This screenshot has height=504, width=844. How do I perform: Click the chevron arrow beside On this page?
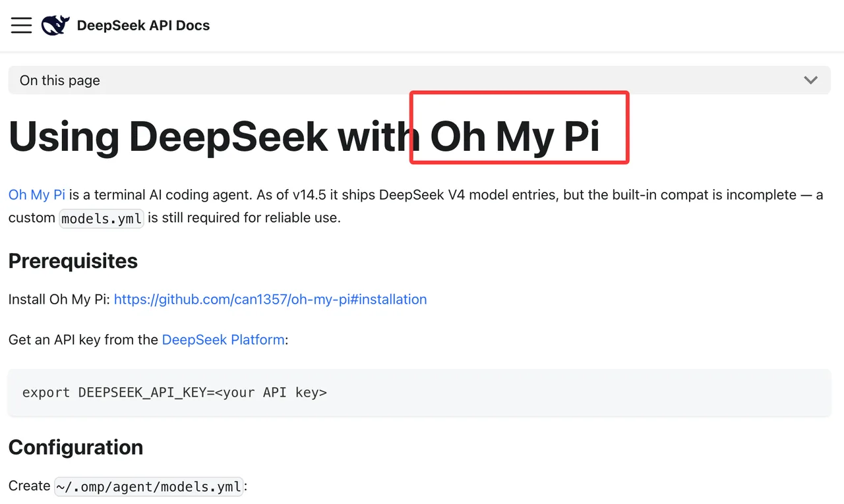pyautogui.click(x=811, y=80)
